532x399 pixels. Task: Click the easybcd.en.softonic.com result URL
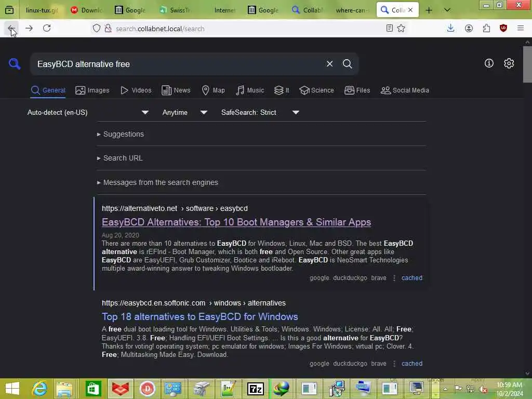coord(194,303)
